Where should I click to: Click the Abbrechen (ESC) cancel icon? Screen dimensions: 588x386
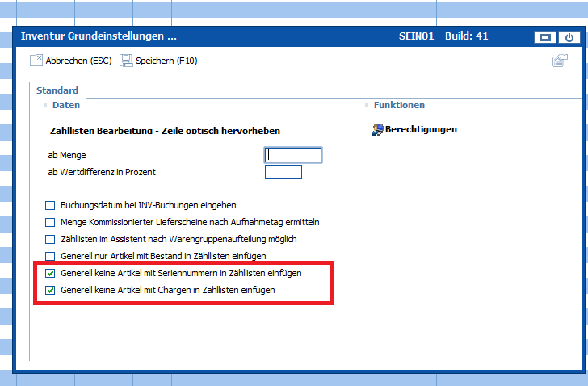click(x=36, y=61)
